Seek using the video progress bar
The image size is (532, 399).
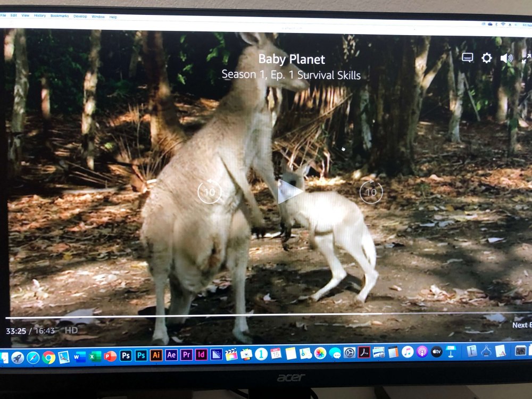(268, 315)
